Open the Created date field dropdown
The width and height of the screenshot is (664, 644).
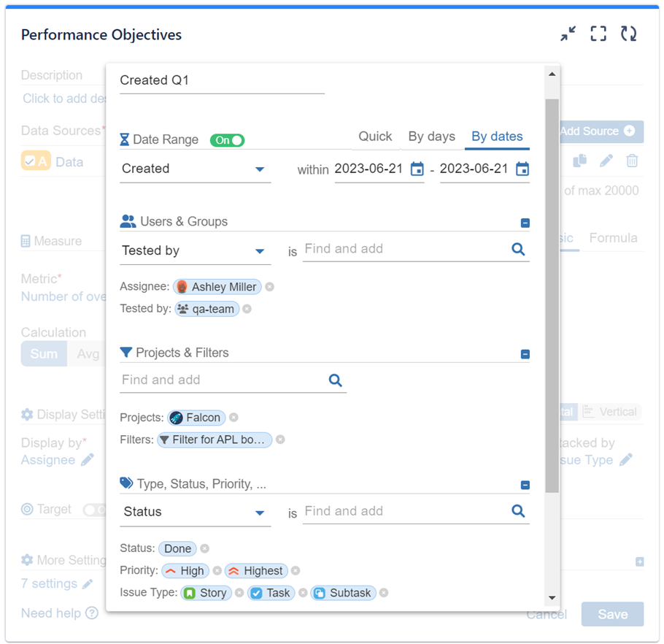(260, 169)
